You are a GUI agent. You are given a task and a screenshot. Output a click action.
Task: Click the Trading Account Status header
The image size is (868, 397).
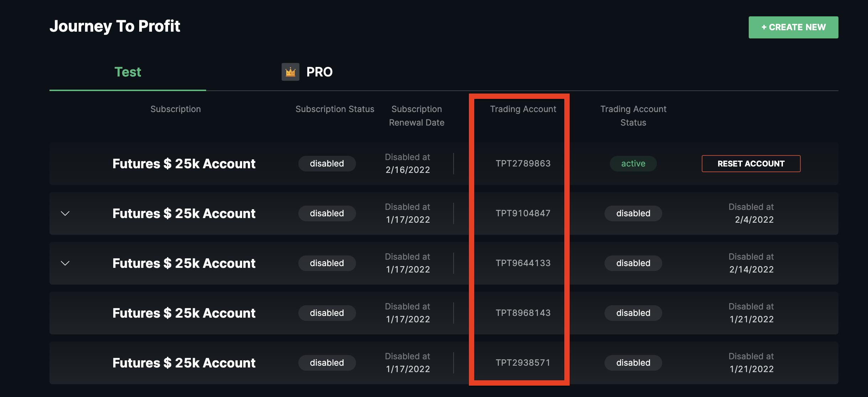(x=633, y=116)
